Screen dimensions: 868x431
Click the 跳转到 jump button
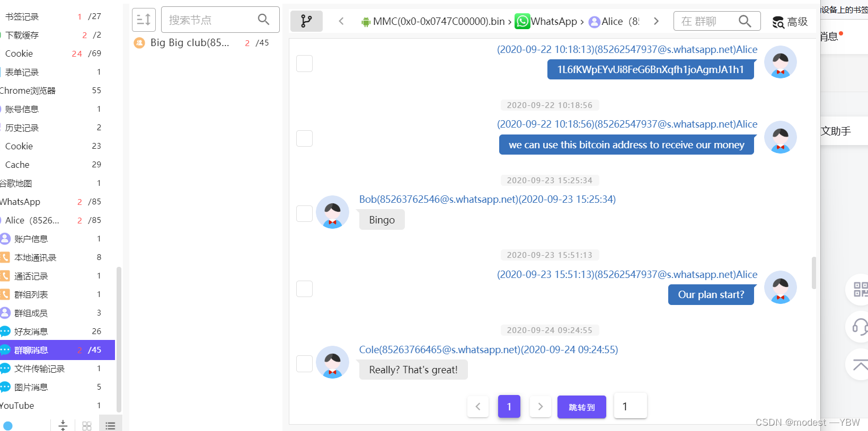point(582,407)
